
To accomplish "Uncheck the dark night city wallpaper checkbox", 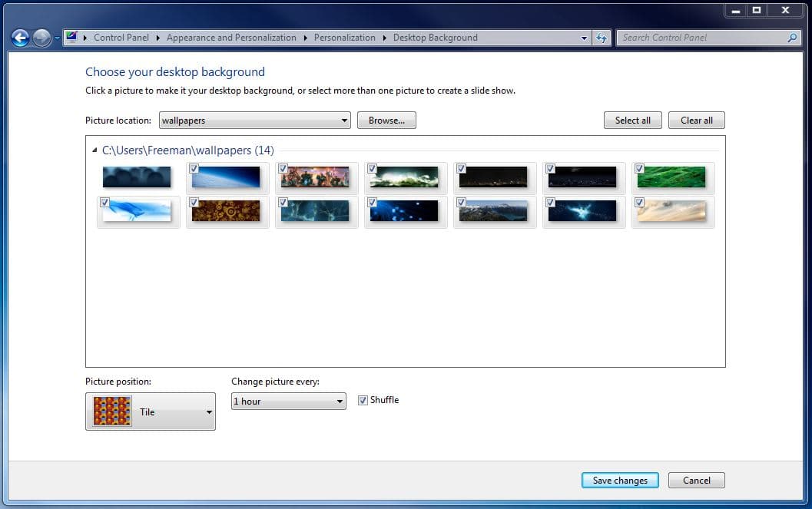I will [x=461, y=168].
